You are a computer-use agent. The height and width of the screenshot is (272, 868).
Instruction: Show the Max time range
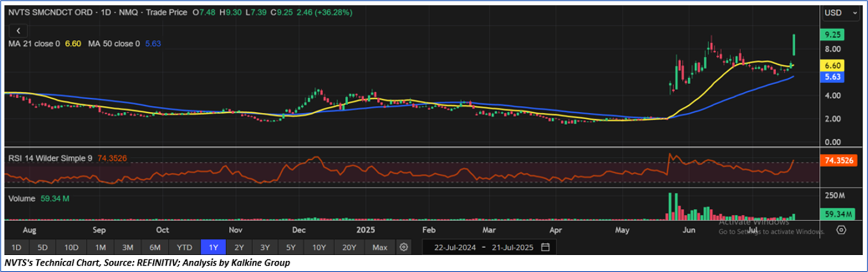(x=379, y=247)
